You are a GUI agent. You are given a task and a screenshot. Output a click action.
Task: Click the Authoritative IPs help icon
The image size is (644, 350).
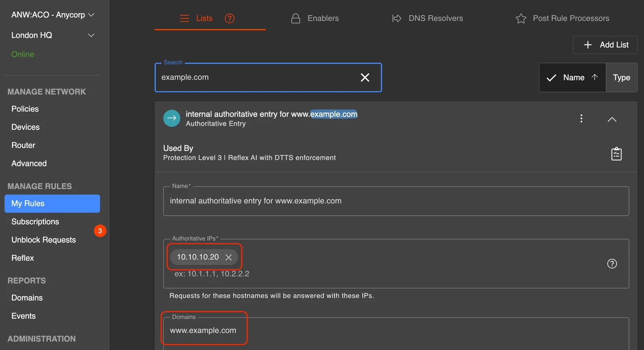pos(612,264)
